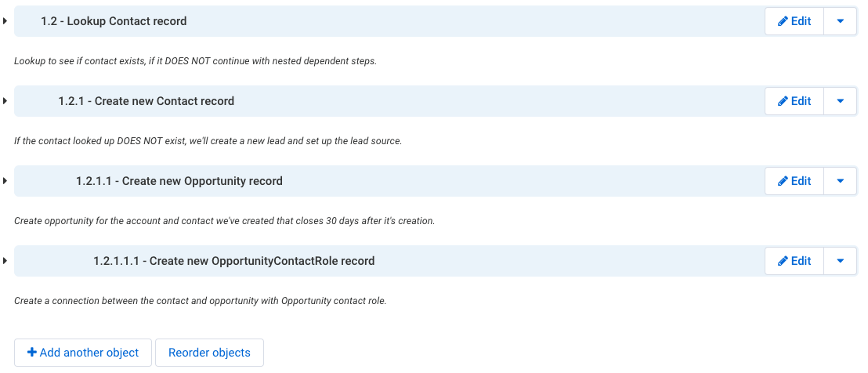Screen dimensions: 868x373
Task: Expand the 1.2 Lookup Contact record triangle
Action: click(5, 21)
